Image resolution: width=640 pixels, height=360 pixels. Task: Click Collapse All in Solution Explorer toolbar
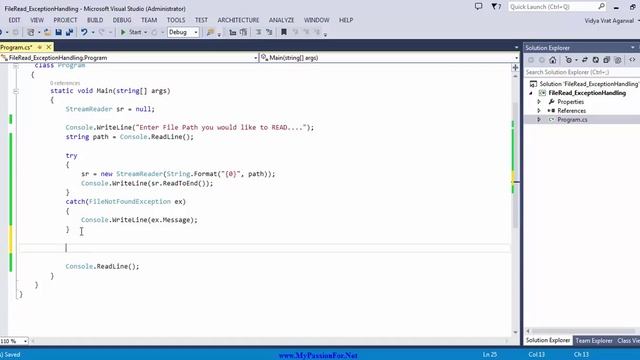click(607, 60)
